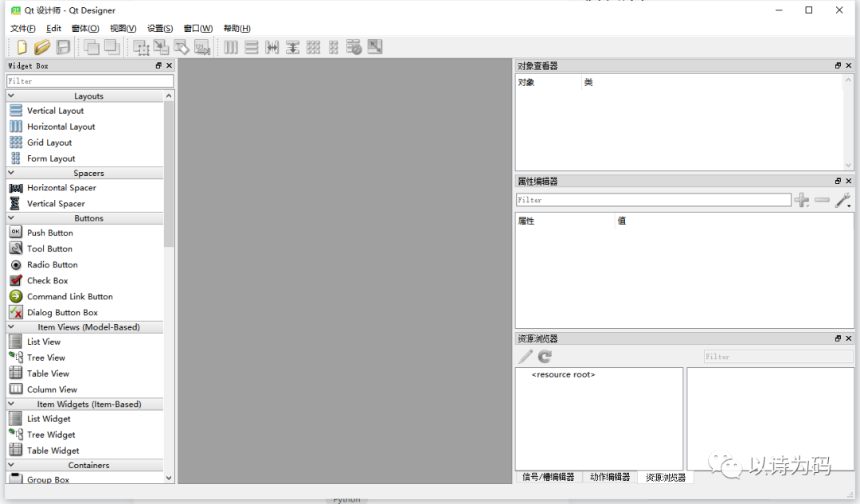Click Lay Out in a Grid icon
This screenshot has width=860, height=504.
[313, 47]
